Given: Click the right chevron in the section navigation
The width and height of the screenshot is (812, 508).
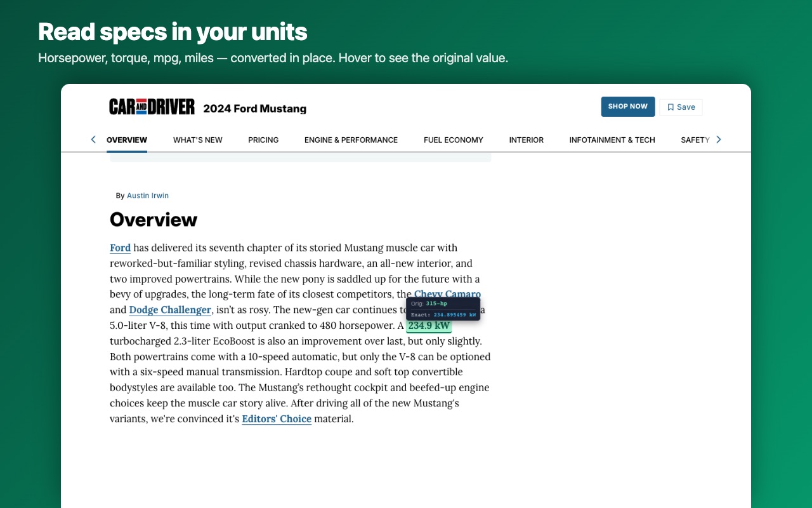Looking at the screenshot, I should [x=719, y=139].
